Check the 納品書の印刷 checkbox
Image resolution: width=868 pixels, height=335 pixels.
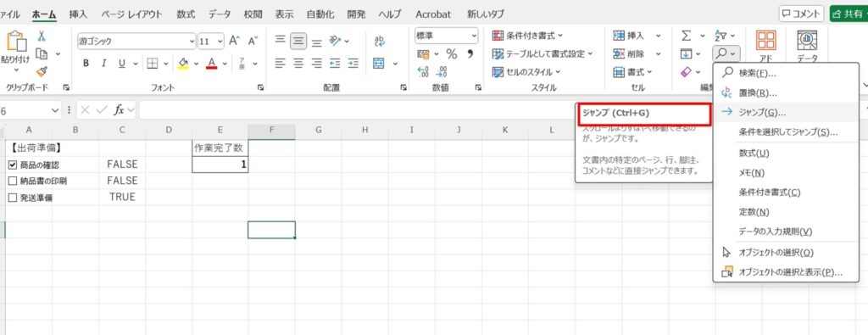pyautogui.click(x=14, y=181)
